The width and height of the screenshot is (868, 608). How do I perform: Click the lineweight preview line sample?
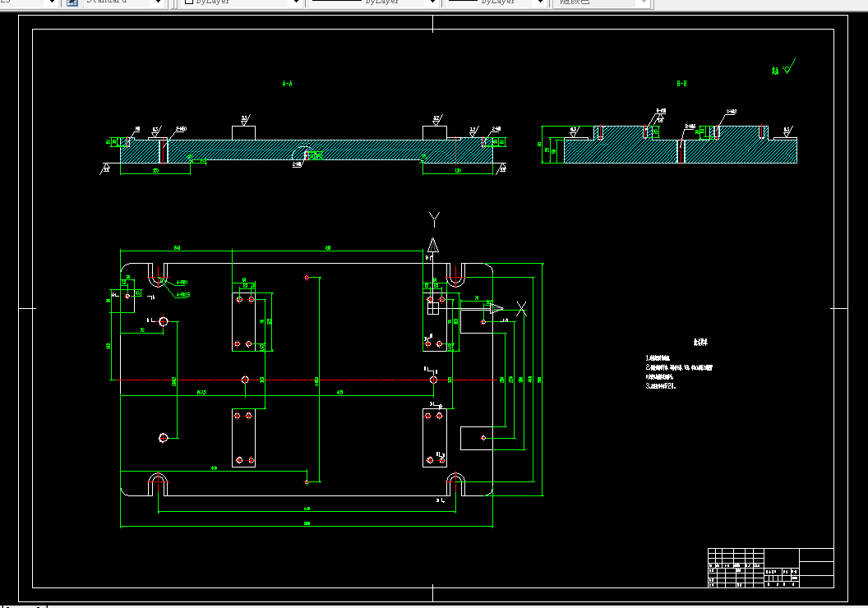[462, 1]
